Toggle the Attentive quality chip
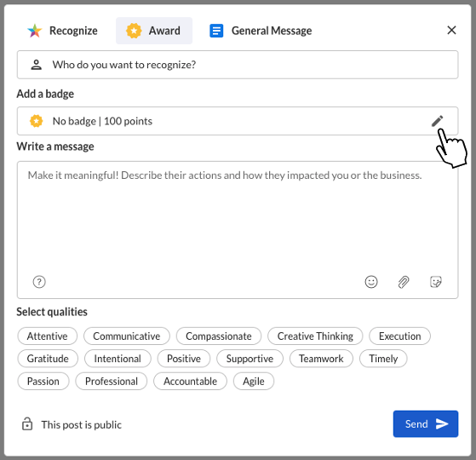The width and height of the screenshot is (476, 460). click(48, 336)
